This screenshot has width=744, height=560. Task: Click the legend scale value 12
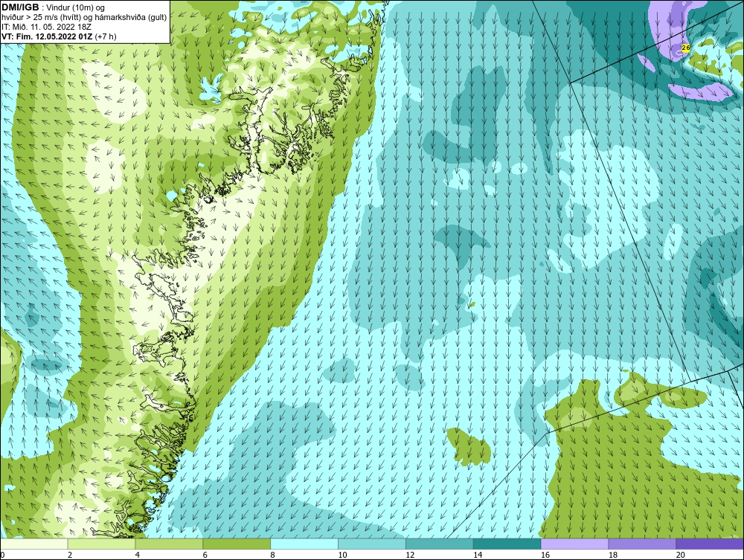click(410, 555)
